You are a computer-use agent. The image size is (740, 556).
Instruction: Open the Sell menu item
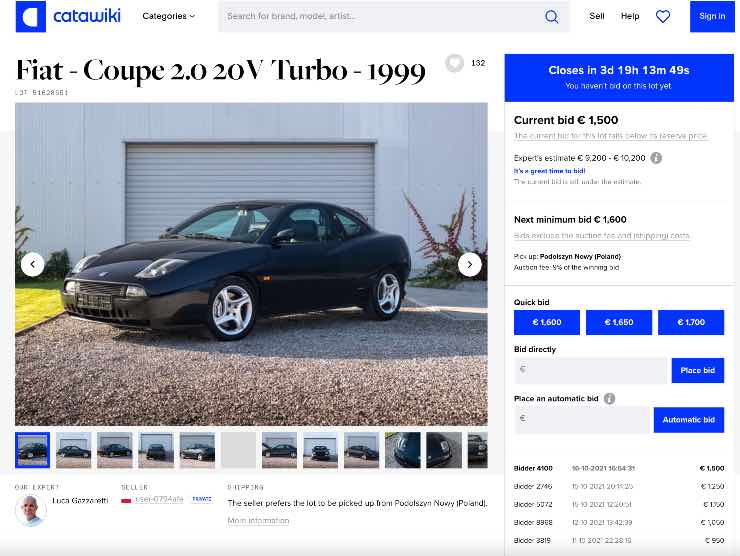pyautogui.click(x=597, y=16)
